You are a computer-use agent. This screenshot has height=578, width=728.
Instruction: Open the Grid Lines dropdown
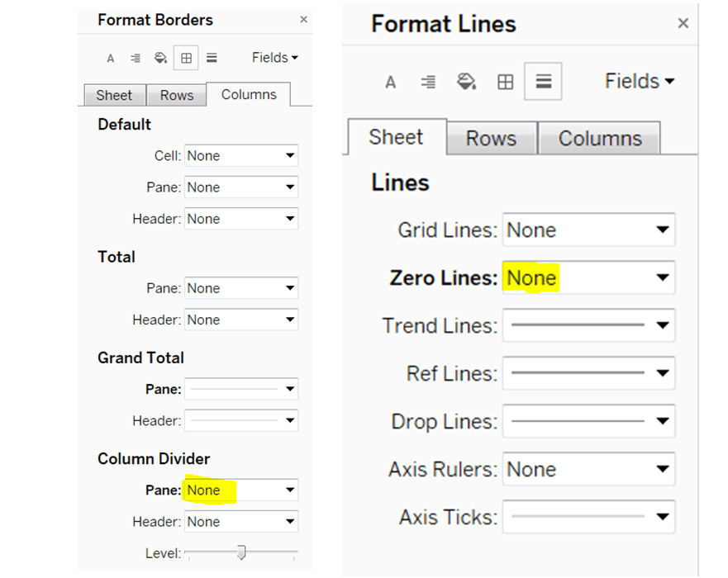click(x=588, y=230)
